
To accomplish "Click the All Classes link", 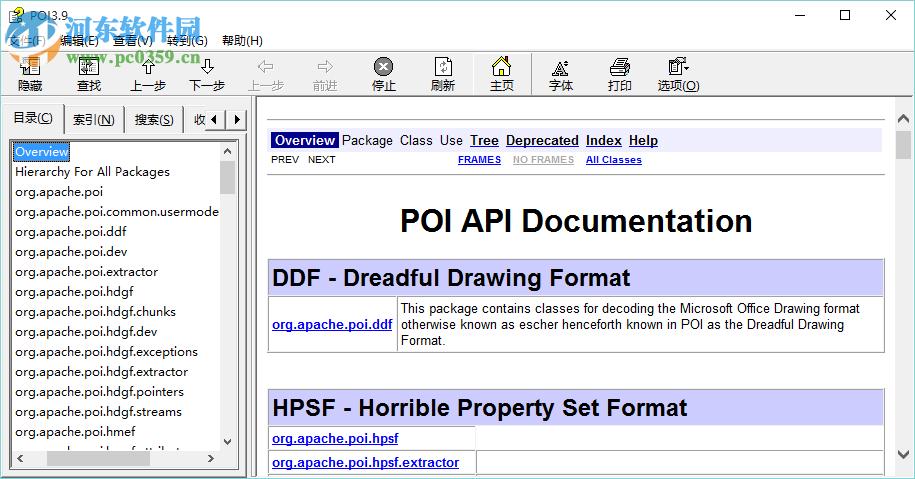I will (614, 160).
